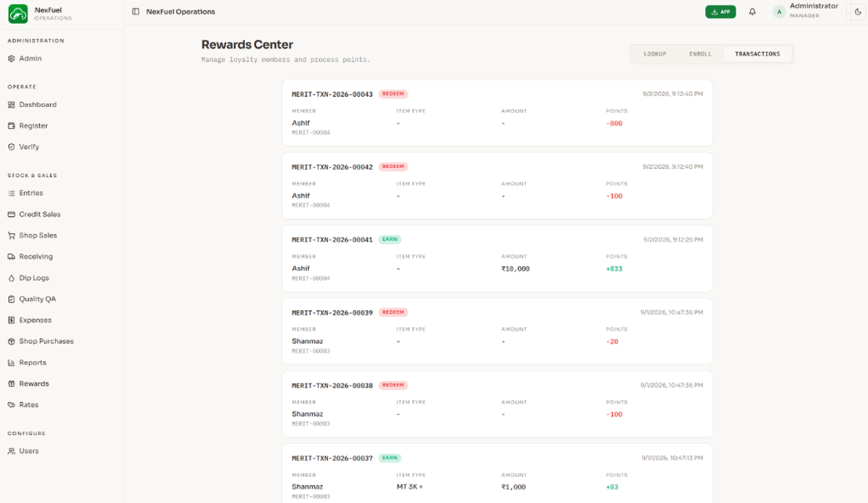
Task: Click the MT 3K + item type
Action: coord(410,487)
